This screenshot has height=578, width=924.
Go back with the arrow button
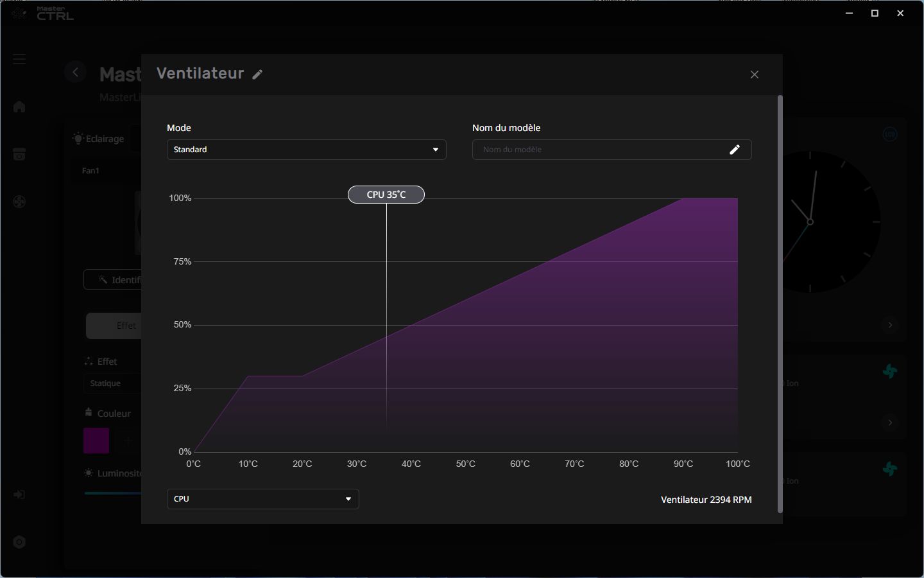point(75,72)
